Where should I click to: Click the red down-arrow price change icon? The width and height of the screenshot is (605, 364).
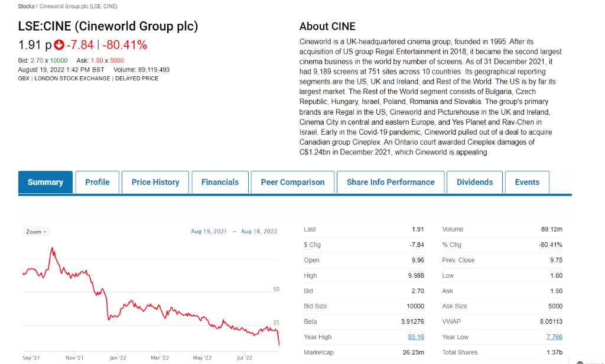(59, 45)
